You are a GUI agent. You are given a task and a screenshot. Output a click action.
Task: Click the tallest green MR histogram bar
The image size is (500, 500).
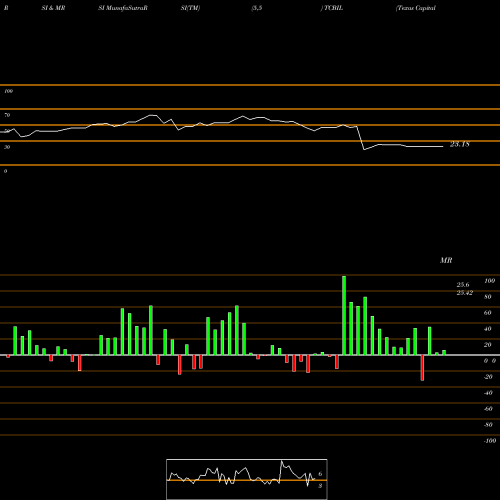344,315
